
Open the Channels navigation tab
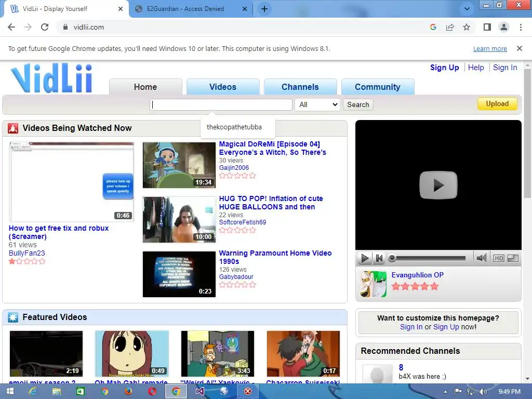click(x=300, y=87)
